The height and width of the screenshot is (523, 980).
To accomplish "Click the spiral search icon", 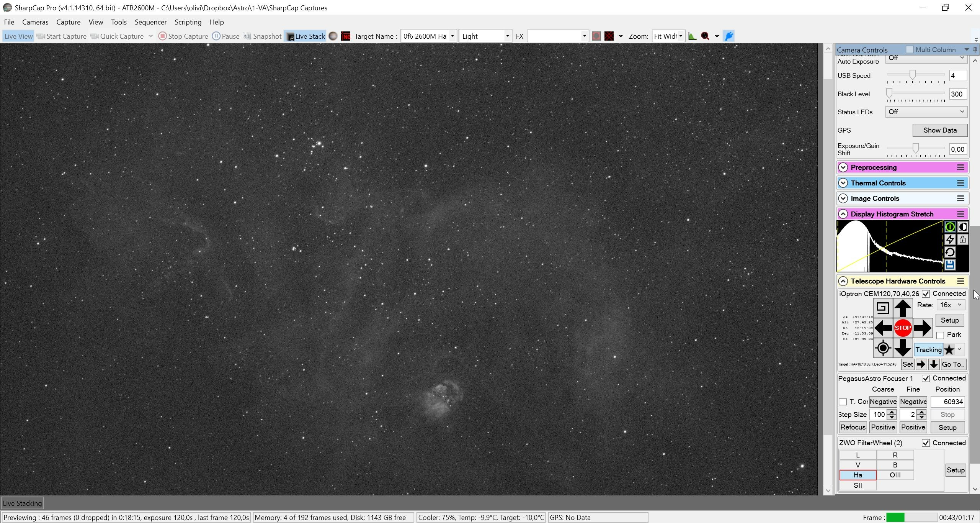I will 883,308.
